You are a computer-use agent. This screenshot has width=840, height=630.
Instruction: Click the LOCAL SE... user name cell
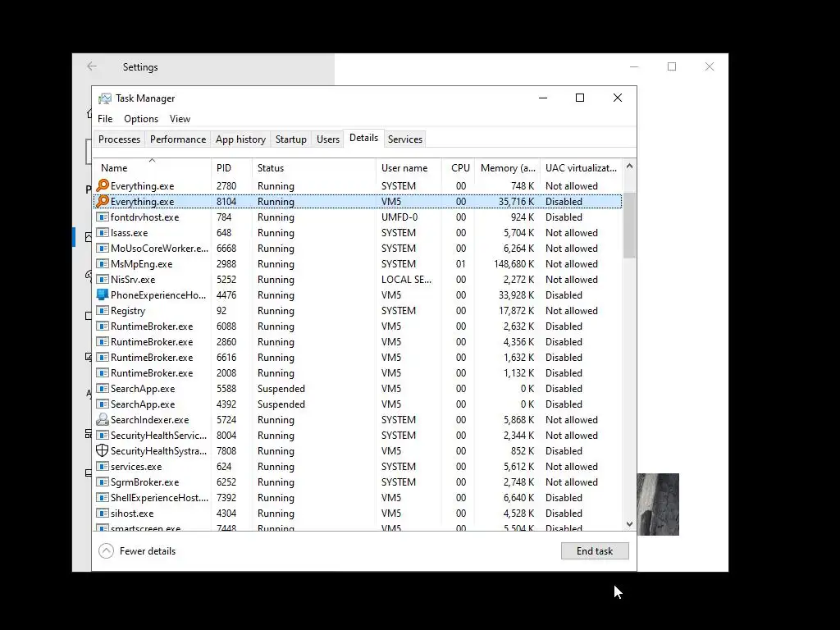tap(406, 279)
